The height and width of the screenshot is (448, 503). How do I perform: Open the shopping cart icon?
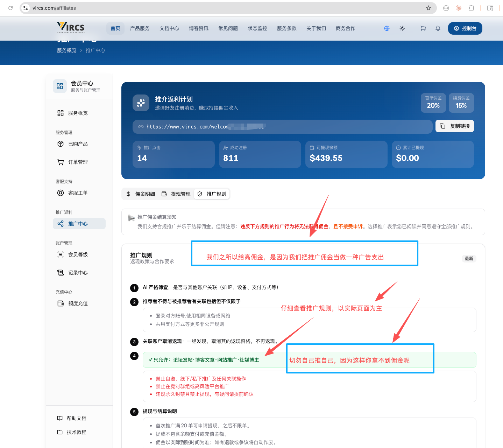pos(423,28)
